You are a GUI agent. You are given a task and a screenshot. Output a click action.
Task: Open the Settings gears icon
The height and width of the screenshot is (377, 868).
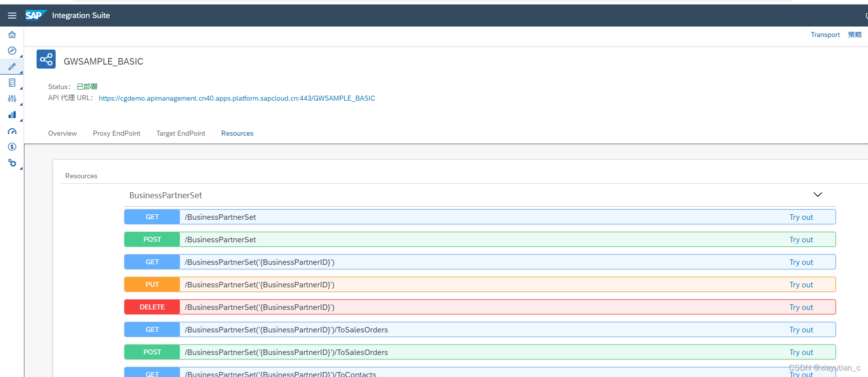(12, 163)
